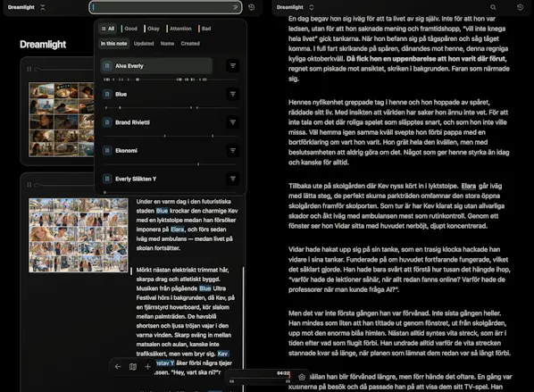Image resolution: width=534 pixels, height=392 pixels.
Task: Open the book/map view icon in bottom toolbar
Action: coord(133,367)
